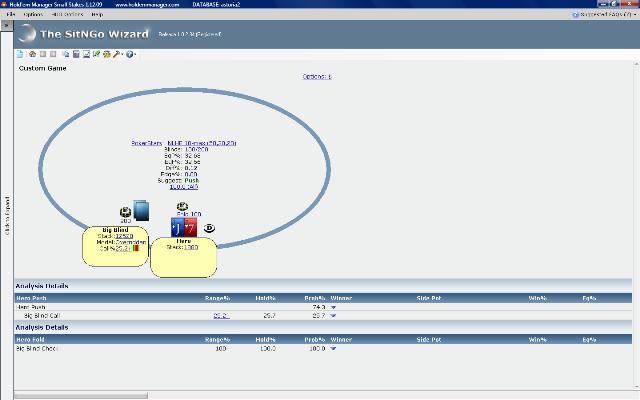Click the Hero's red 7 card
This screenshot has width=640, height=400.
tap(191, 227)
